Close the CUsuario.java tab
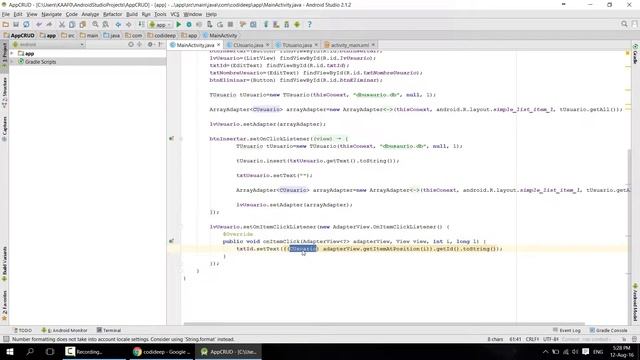The width and height of the screenshot is (640, 360). tap(268, 44)
